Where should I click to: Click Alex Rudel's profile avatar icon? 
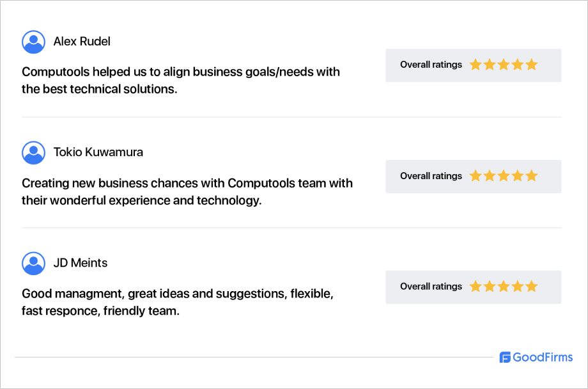click(x=33, y=42)
